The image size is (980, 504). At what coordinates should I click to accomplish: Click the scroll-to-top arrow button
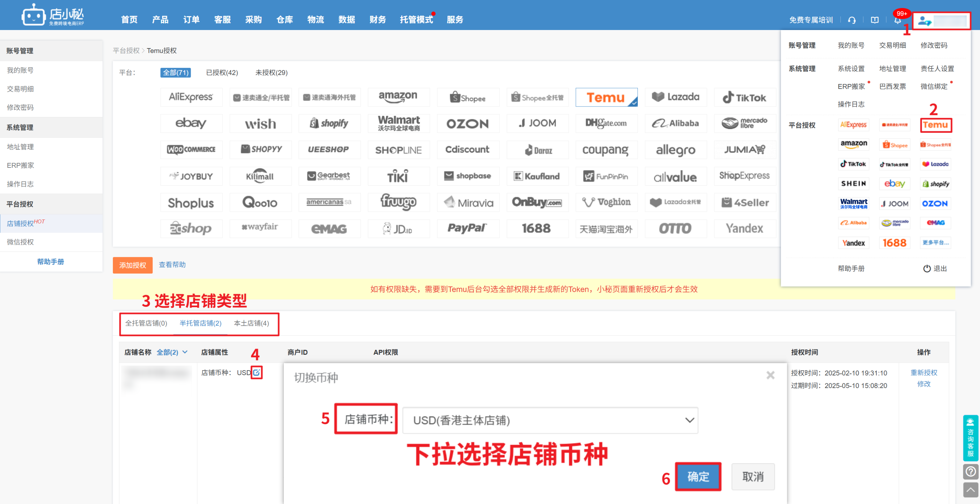pos(970,489)
